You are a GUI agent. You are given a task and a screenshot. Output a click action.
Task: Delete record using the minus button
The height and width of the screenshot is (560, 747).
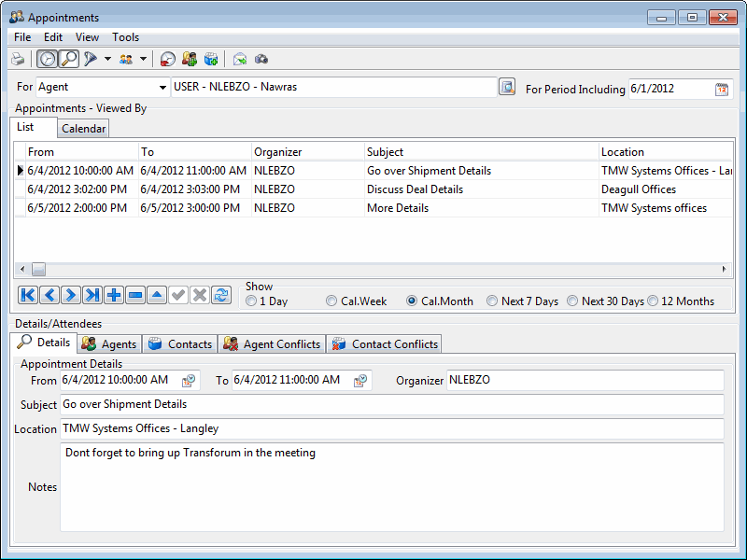tap(135, 295)
